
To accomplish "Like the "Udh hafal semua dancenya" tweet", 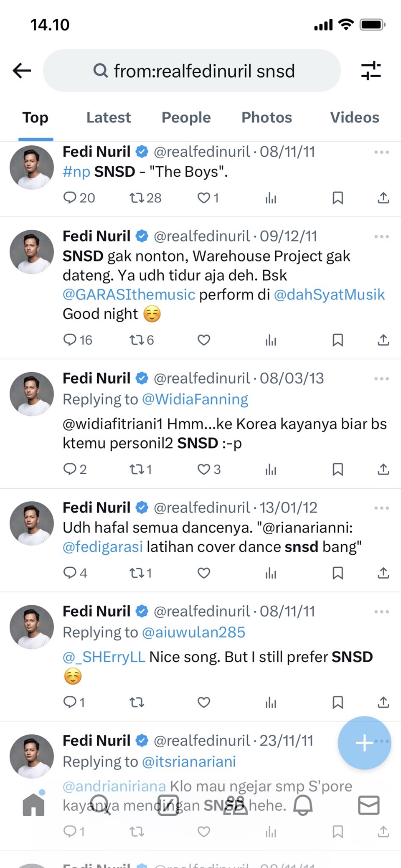I will (203, 573).
